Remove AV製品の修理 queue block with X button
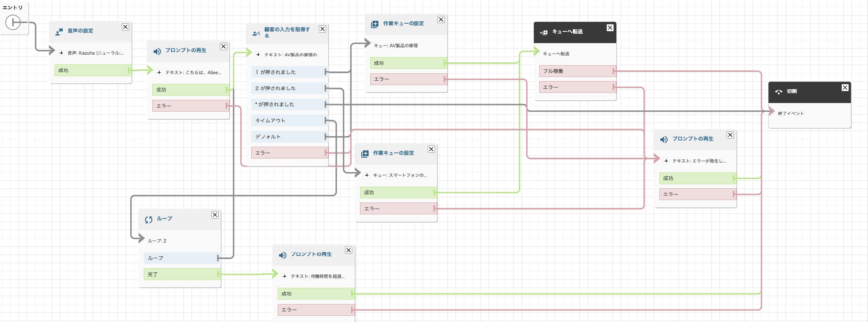The width and height of the screenshot is (868, 322). pyautogui.click(x=441, y=20)
